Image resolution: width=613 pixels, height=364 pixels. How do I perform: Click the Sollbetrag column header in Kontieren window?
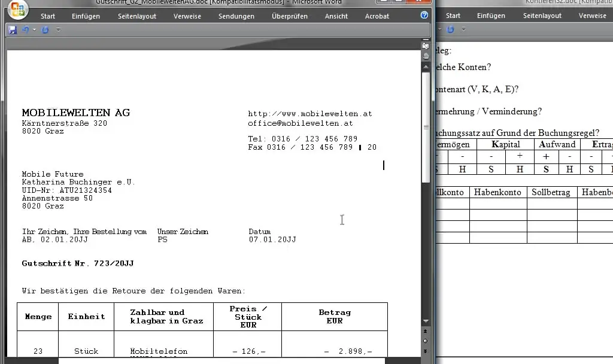pyautogui.click(x=551, y=192)
